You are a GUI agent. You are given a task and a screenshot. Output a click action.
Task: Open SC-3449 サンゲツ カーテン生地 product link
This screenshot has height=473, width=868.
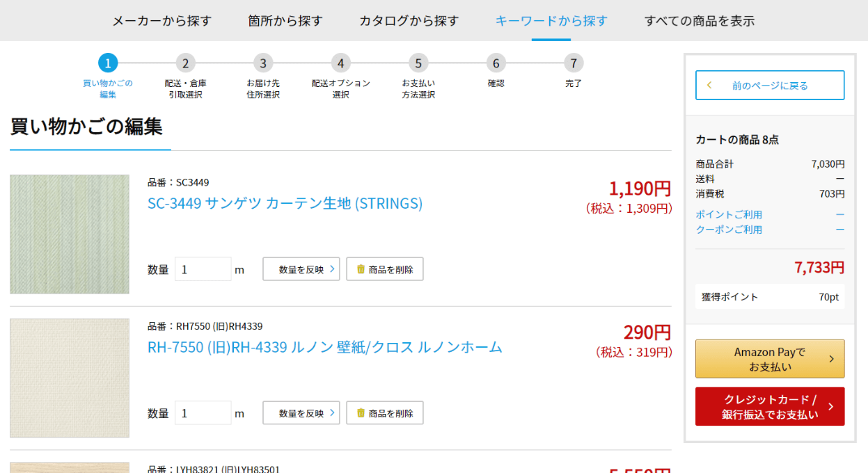point(285,204)
